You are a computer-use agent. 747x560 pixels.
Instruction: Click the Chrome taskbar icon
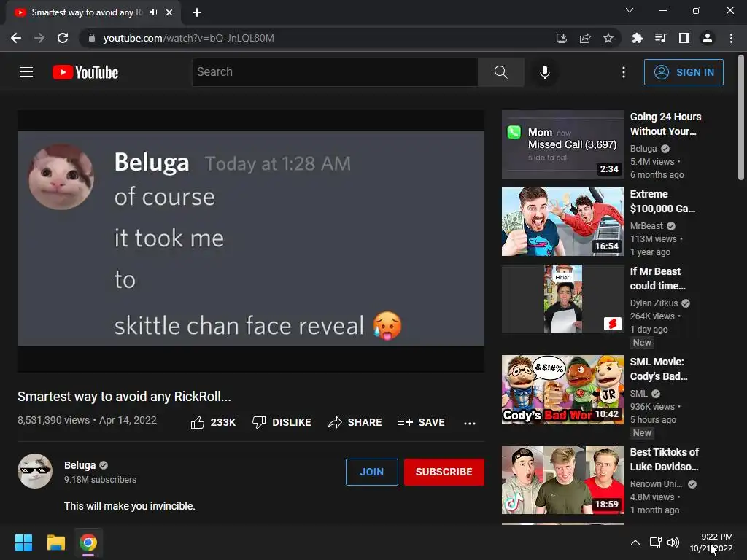pyautogui.click(x=88, y=542)
